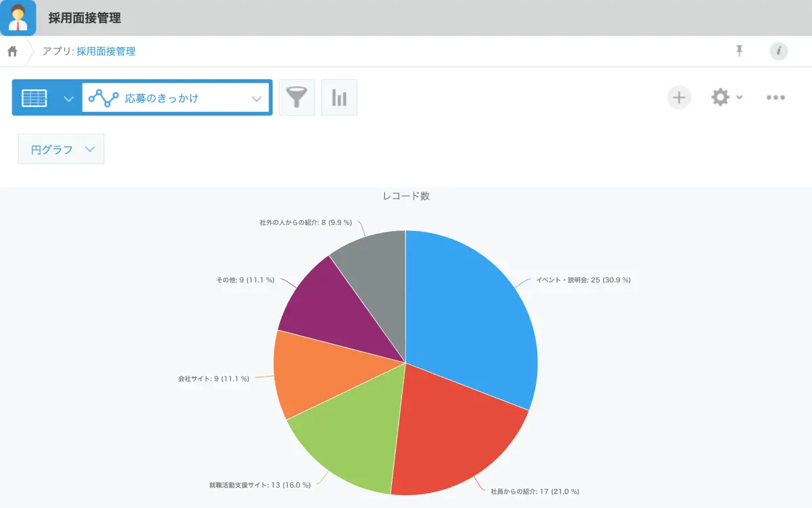Click the 採用面接管理 breadcrumb link
This screenshot has width=812, height=508.
coord(106,51)
